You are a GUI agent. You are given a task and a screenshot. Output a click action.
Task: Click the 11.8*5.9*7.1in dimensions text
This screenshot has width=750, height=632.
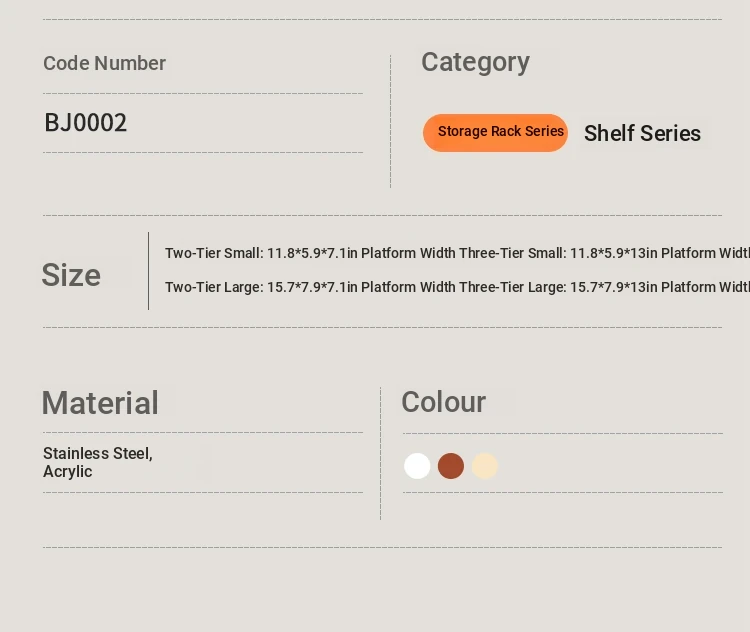point(311,254)
